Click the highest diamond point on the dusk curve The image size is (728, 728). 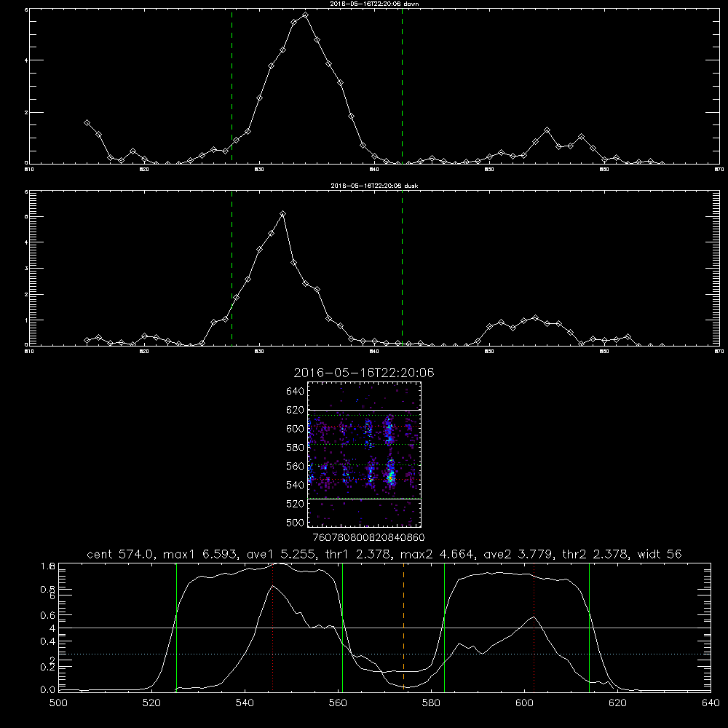tap(282, 213)
